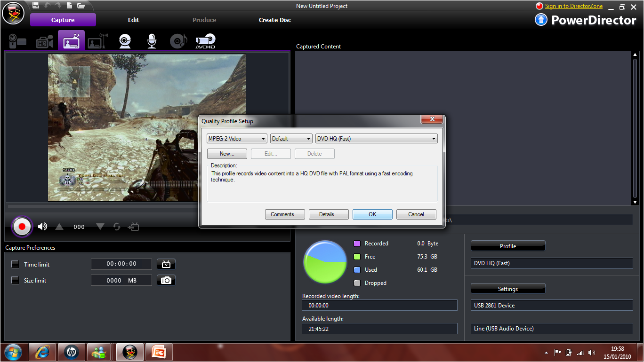This screenshot has width=644, height=362.
Task: Click the PowerDirector director chair logo
Action: pyautogui.click(x=14, y=14)
